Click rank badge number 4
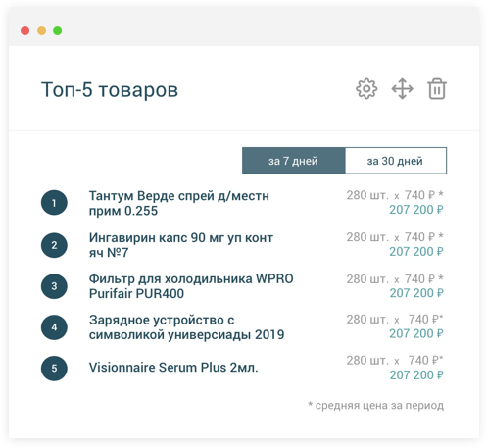The image size is (487, 448). point(54,327)
